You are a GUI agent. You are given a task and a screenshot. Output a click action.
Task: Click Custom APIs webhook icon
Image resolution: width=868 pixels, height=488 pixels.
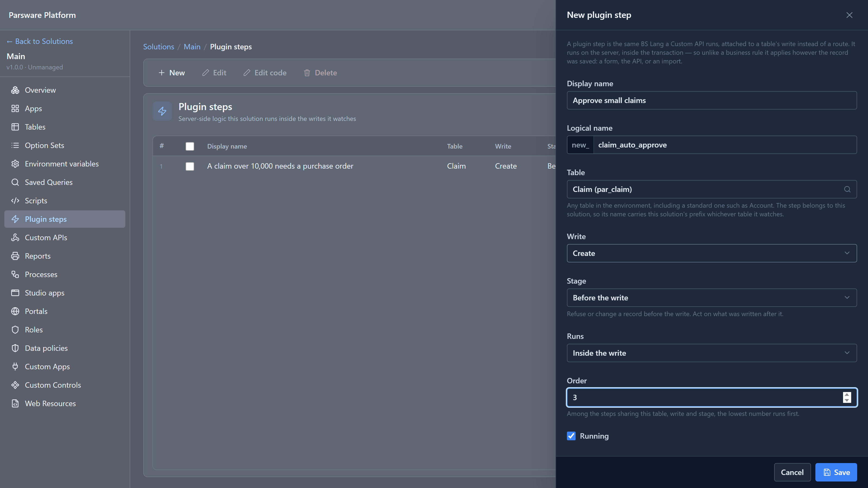[x=15, y=238]
